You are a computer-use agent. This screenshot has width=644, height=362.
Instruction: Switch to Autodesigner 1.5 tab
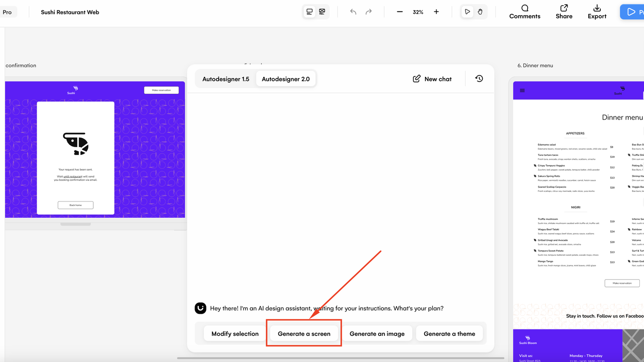tap(226, 79)
